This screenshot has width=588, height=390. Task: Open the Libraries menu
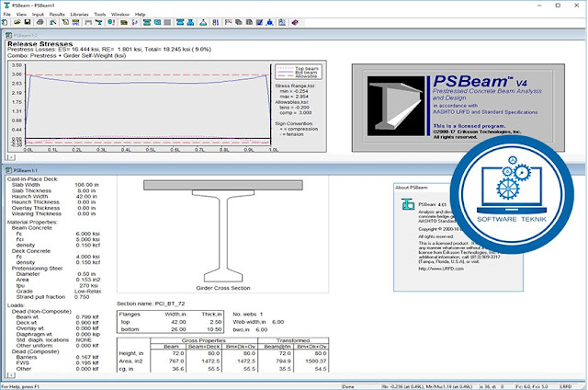click(80, 15)
